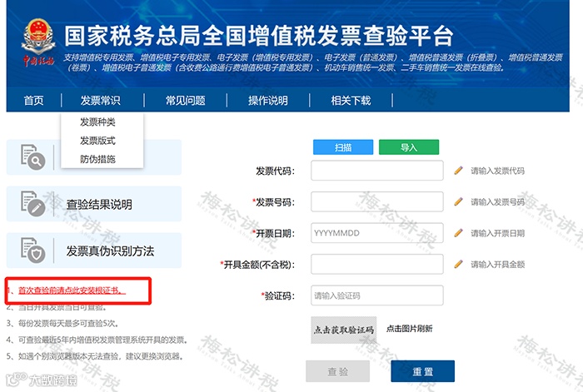
Task: Click pencil icon next to 请输入开票日期
Action: tap(458, 233)
